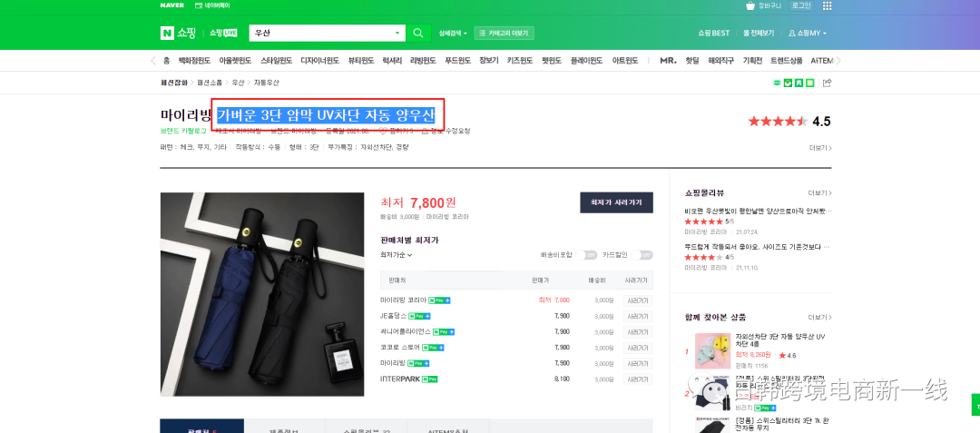
Task: Click the N Pay badge beside 코코로 스토어
Action: tap(433, 348)
